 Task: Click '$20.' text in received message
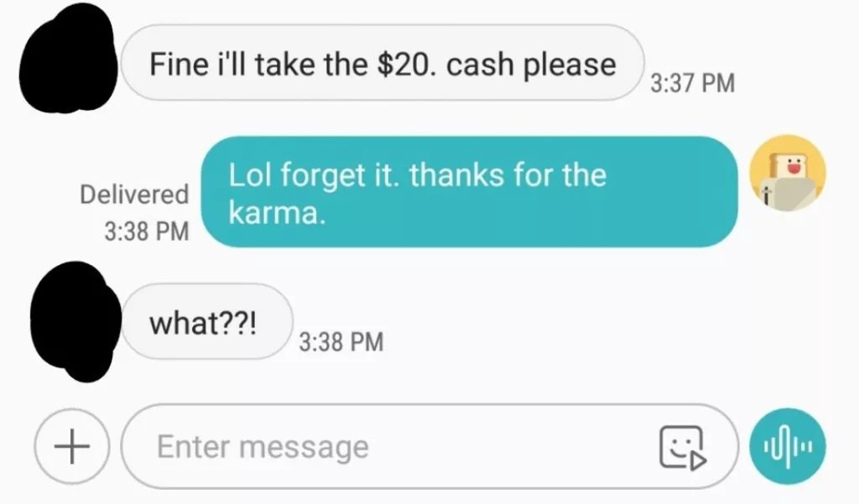click(x=407, y=64)
